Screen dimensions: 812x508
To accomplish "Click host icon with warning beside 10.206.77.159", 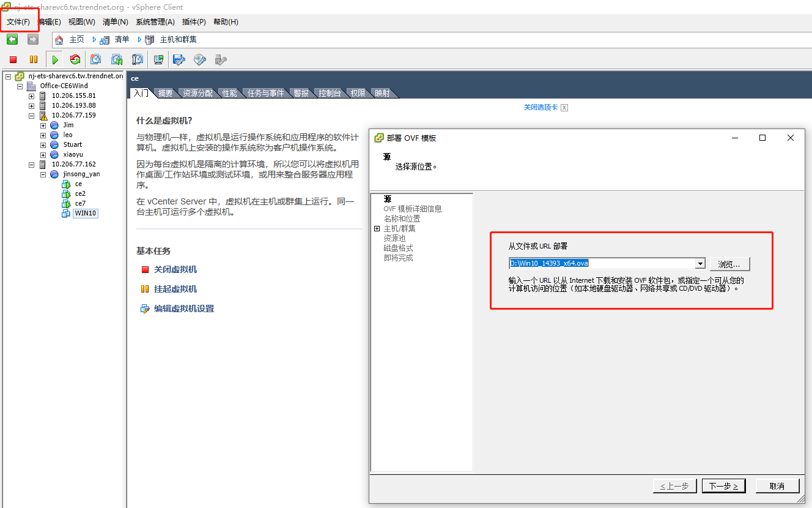I will 43,116.
